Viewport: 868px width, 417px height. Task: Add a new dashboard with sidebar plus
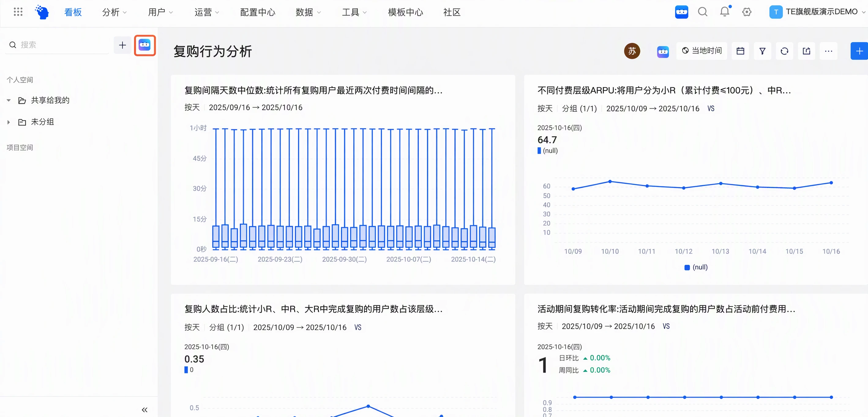[x=122, y=45]
